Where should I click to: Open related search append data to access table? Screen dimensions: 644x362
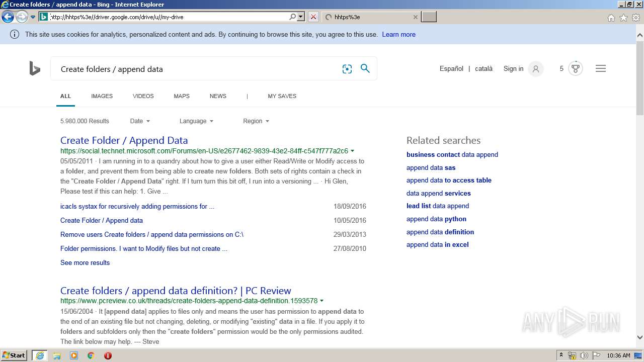coord(449,180)
